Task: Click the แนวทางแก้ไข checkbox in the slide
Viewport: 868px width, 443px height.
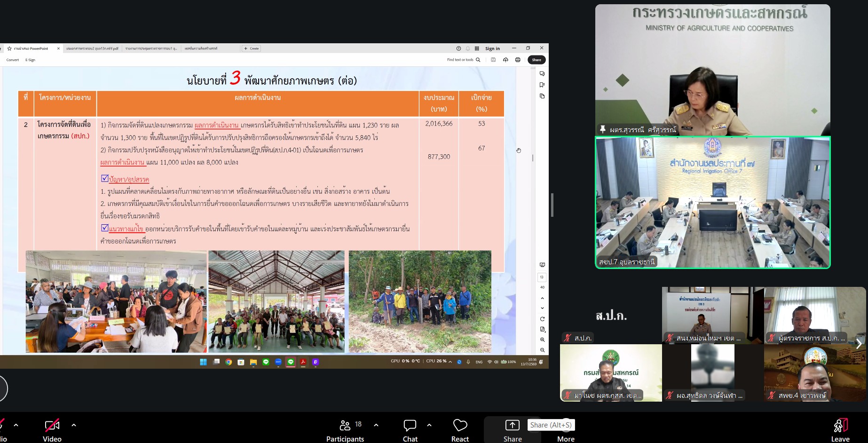Action: [105, 228]
